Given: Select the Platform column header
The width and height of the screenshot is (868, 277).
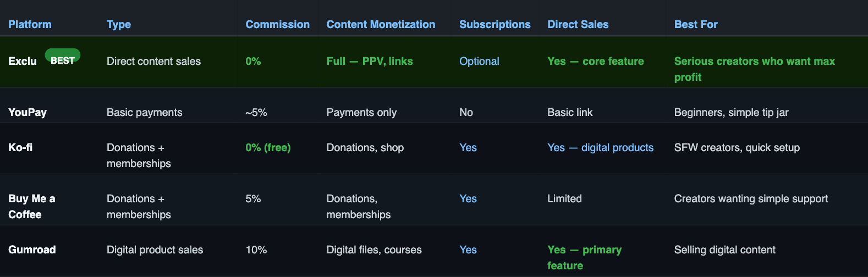Looking at the screenshot, I should coord(30,24).
